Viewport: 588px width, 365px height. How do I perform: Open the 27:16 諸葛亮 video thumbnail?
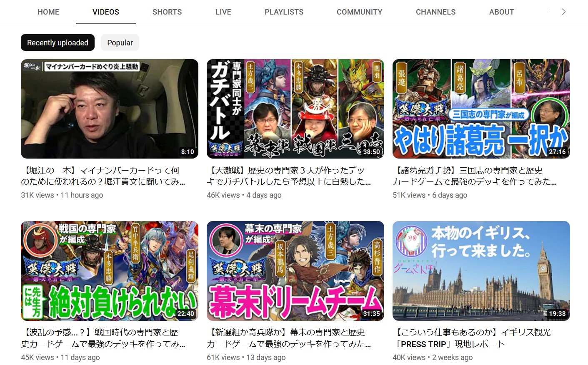point(481,109)
